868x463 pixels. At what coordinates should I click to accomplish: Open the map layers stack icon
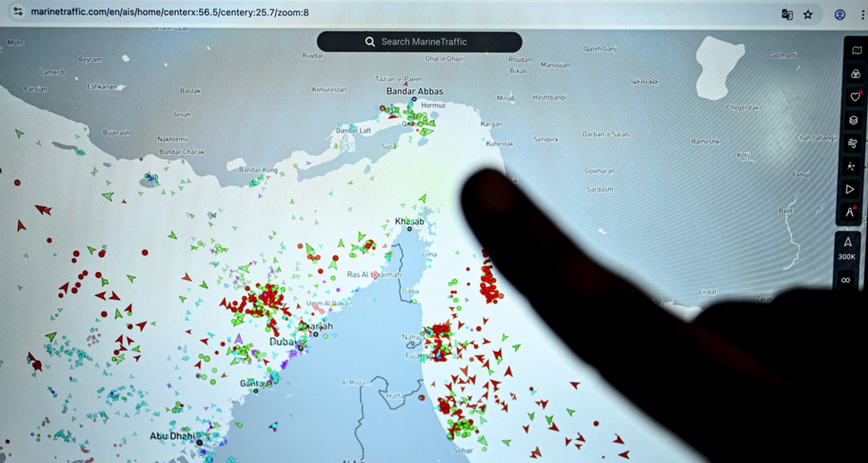(x=854, y=120)
